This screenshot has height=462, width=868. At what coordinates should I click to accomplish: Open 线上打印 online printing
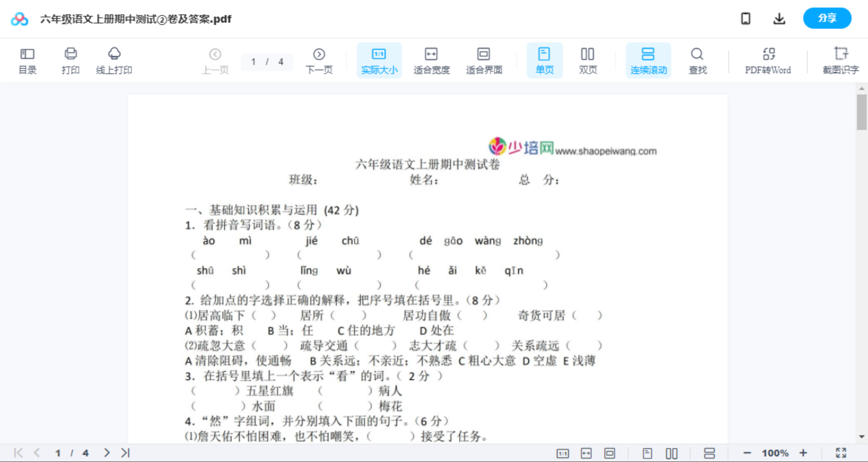114,60
